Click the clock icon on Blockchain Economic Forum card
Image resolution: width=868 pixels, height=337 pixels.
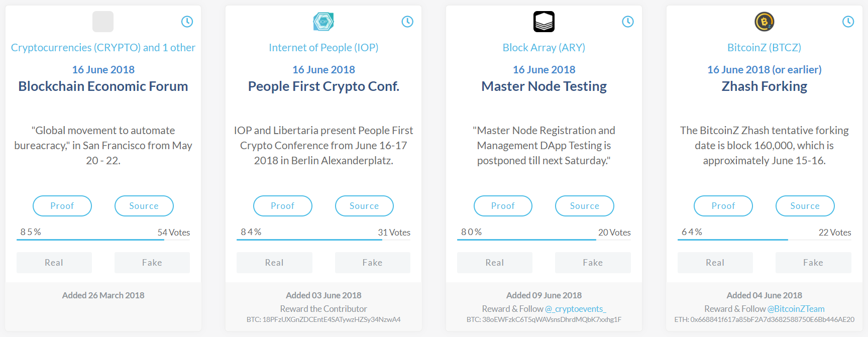187,22
